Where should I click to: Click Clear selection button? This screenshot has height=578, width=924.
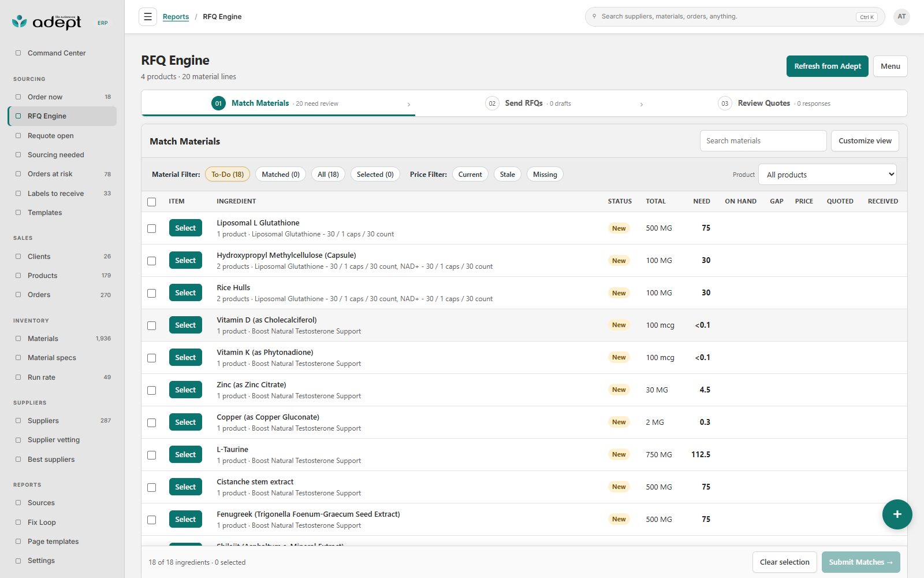click(x=784, y=562)
